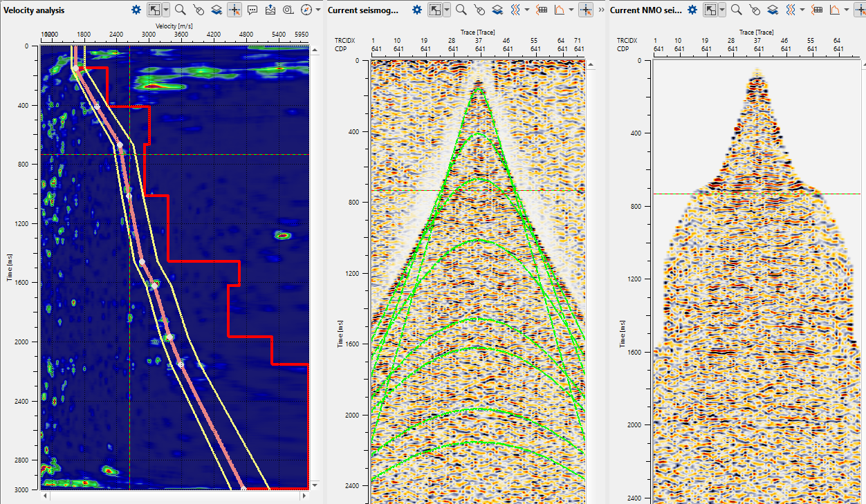Screen dimensions: 866x504
Task: Toggle crosshair cursor in Current seismogram toolbar
Action: [586, 10]
